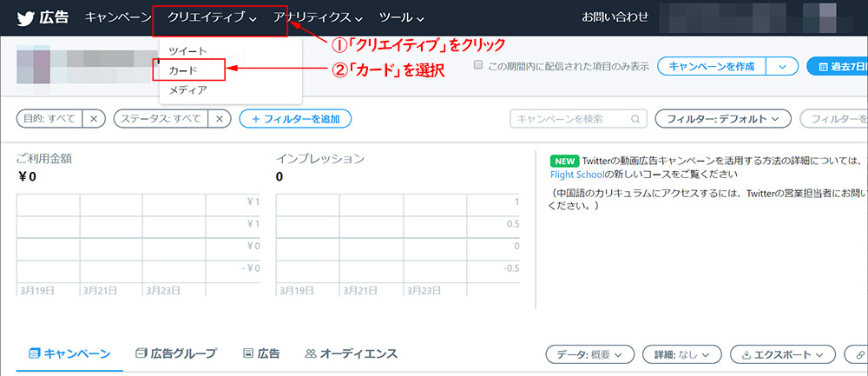Tick the この期間内に配信された項目のみ表示 checkbox
The width and height of the screenshot is (868, 376).
[x=478, y=65]
